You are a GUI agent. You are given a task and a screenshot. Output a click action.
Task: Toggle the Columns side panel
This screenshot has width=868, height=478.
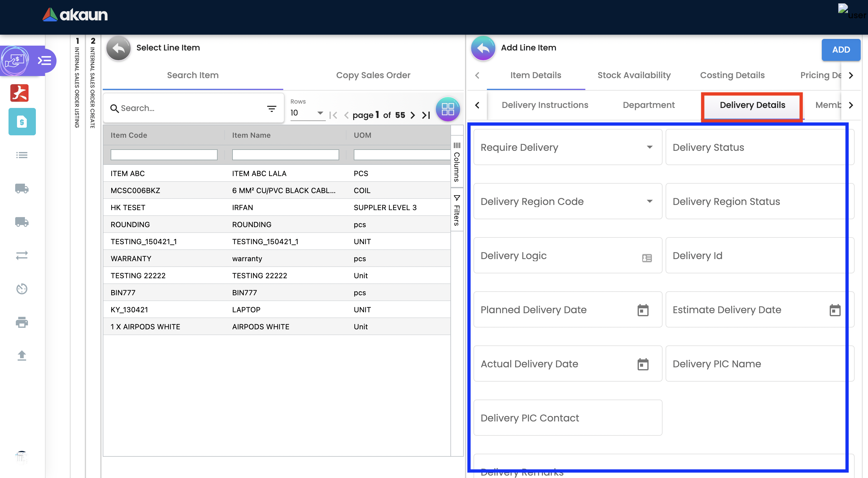(x=457, y=162)
